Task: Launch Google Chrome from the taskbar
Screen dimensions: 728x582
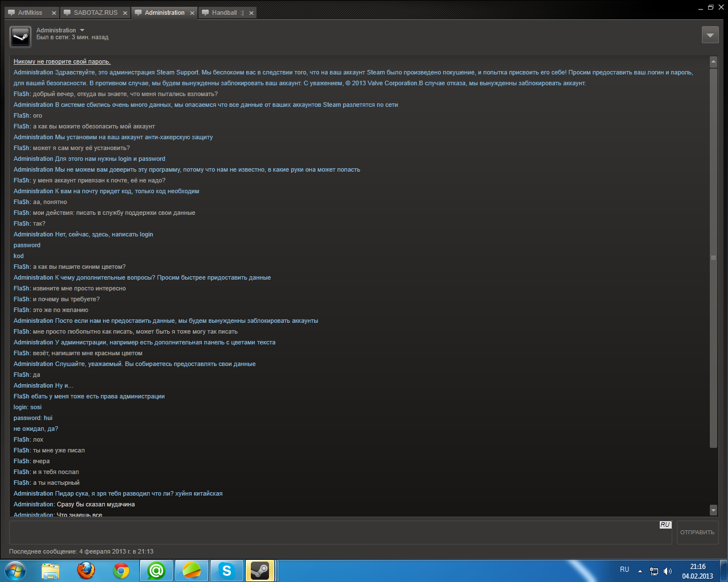Action: (x=121, y=571)
